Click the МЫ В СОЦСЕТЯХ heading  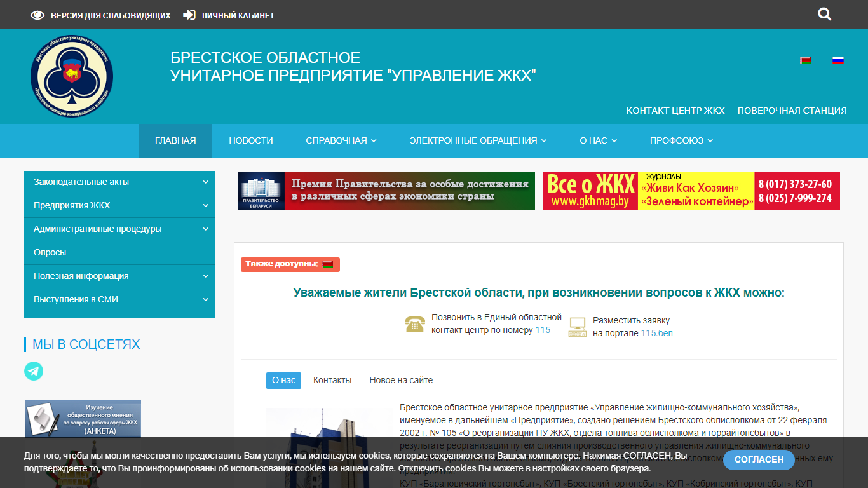(x=86, y=344)
